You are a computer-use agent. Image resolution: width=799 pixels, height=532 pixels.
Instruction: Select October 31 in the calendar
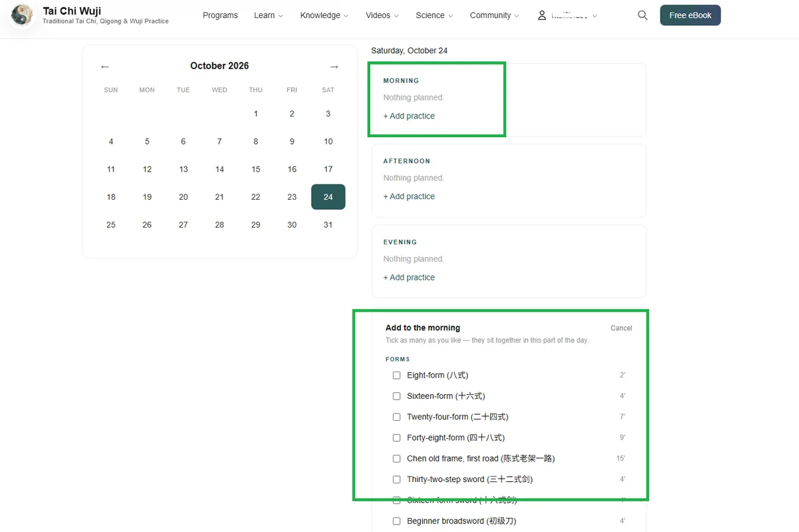coord(328,225)
